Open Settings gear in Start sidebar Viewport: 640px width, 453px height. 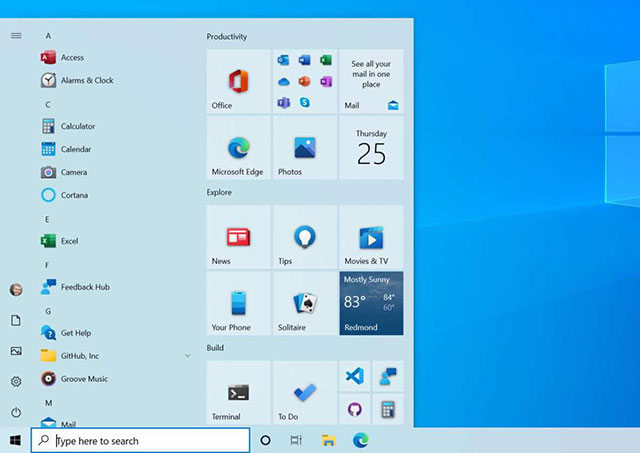[16, 382]
